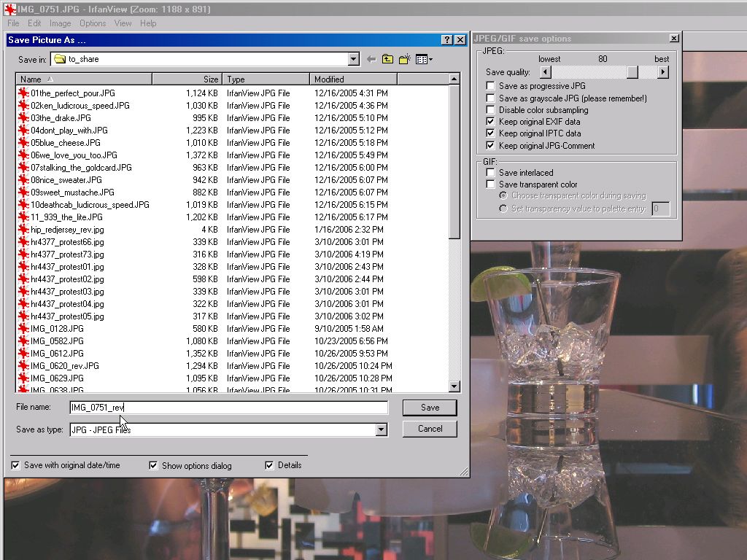The width and height of the screenshot is (747, 560).
Task: Create new folder icon
Action: (x=404, y=60)
